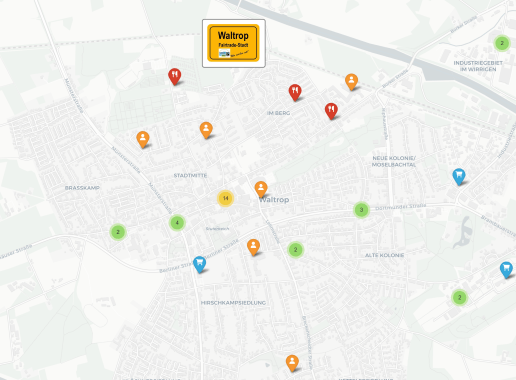Click the Dortmunder Straße street label
The width and height of the screenshot is (516, 380).
tap(401, 207)
